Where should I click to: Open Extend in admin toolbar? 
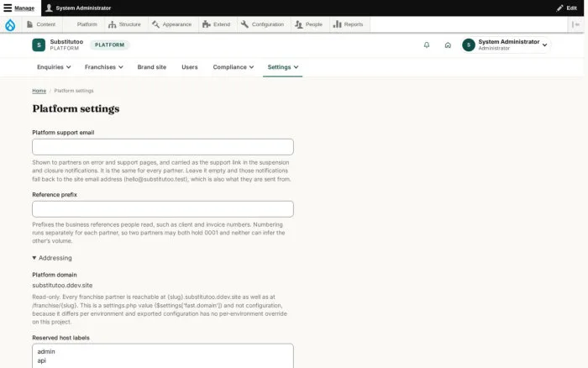pyautogui.click(x=217, y=24)
